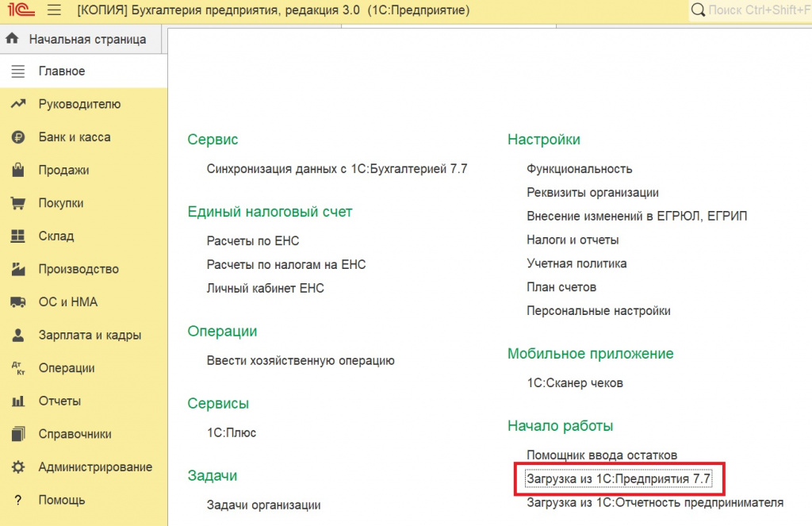Click the Налоги и отчеты link
The width and height of the screenshot is (812, 526).
tap(573, 240)
